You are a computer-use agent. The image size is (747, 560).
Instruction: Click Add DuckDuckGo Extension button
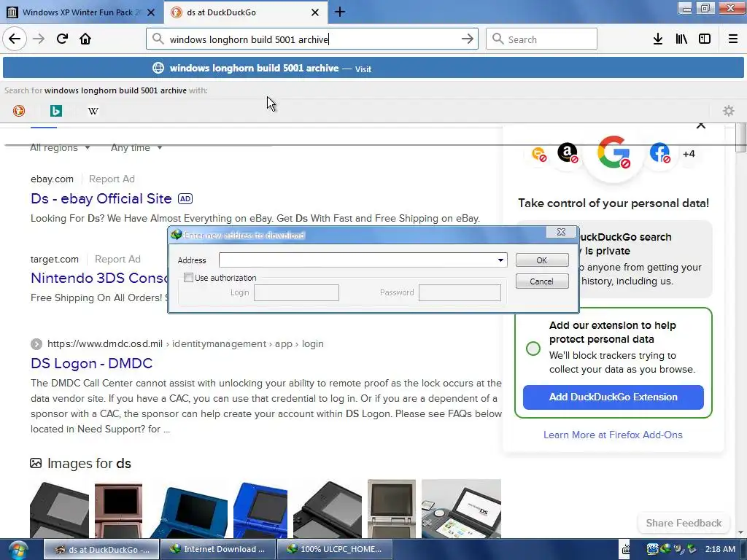613,397
